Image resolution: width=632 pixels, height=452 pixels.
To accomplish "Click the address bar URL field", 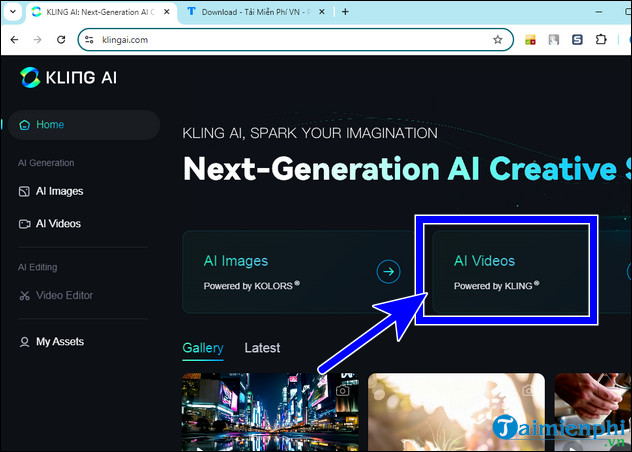I will (x=295, y=40).
